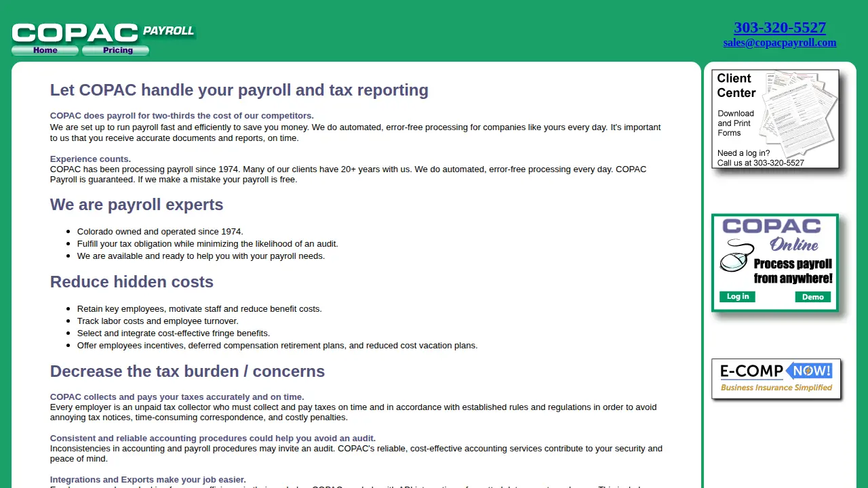Click "Decrease the tax burden / concerns" heading

tap(188, 371)
